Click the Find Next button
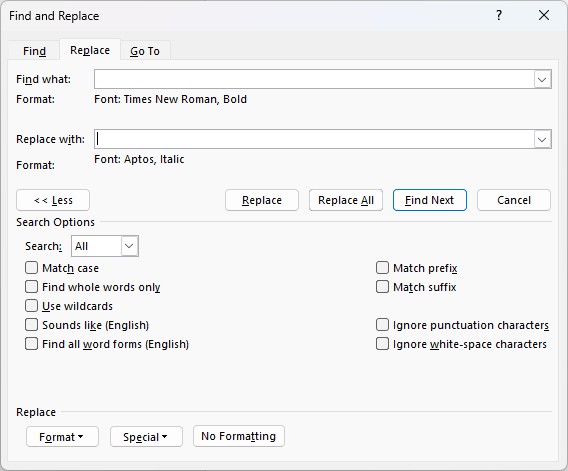The height and width of the screenshot is (471, 568). [430, 200]
